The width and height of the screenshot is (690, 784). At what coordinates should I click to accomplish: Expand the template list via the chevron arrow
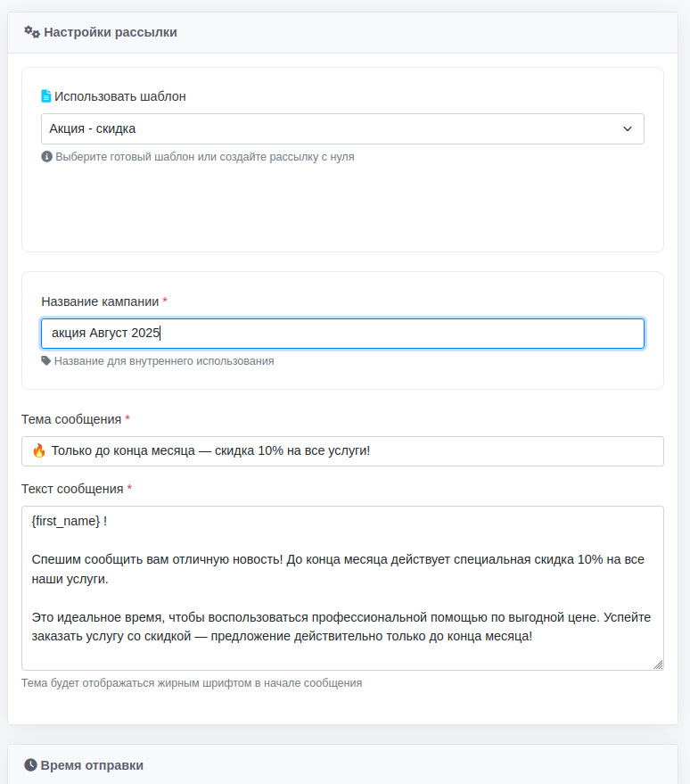pyautogui.click(x=627, y=129)
